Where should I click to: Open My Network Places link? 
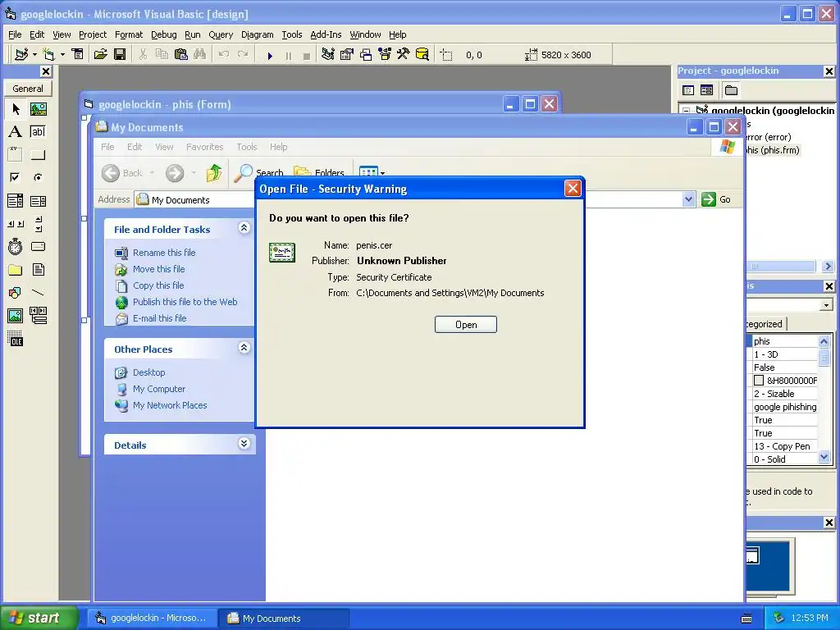[170, 405]
